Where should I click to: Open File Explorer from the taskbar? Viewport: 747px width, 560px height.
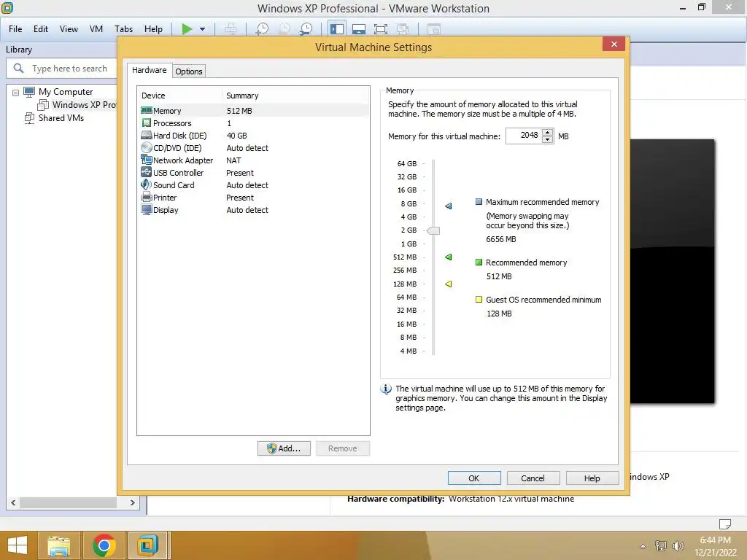[58, 545]
